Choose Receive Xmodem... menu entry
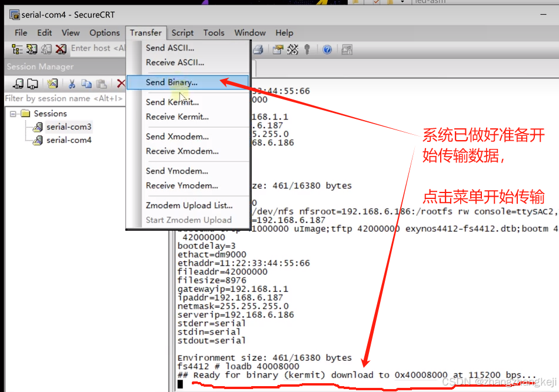Screen dimensions: 559x392 click(x=188, y=151)
